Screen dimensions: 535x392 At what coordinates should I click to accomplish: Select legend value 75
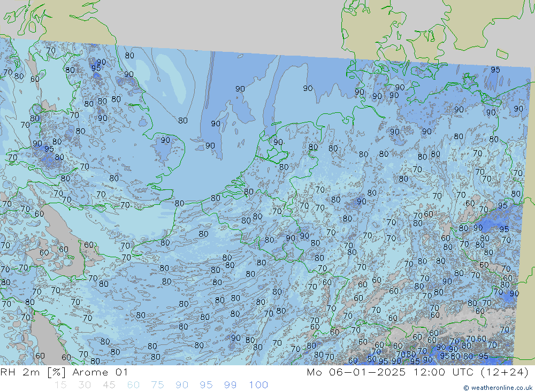click(158, 385)
